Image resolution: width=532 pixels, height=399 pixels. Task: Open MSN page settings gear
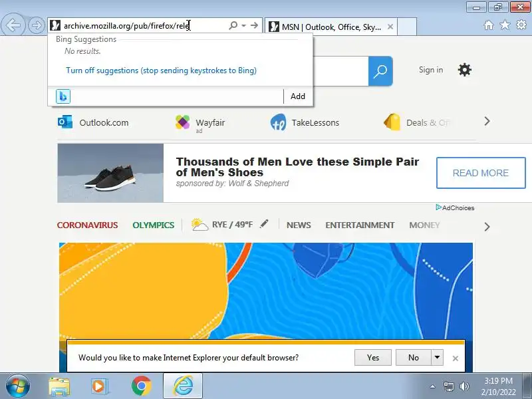pyautogui.click(x=464, y=70)
